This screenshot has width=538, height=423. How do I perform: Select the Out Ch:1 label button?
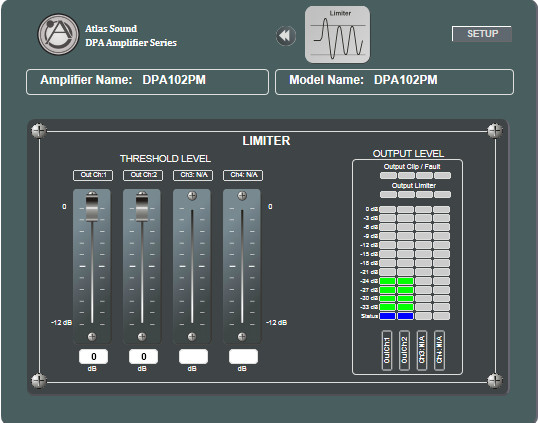(x=93, y=175)
